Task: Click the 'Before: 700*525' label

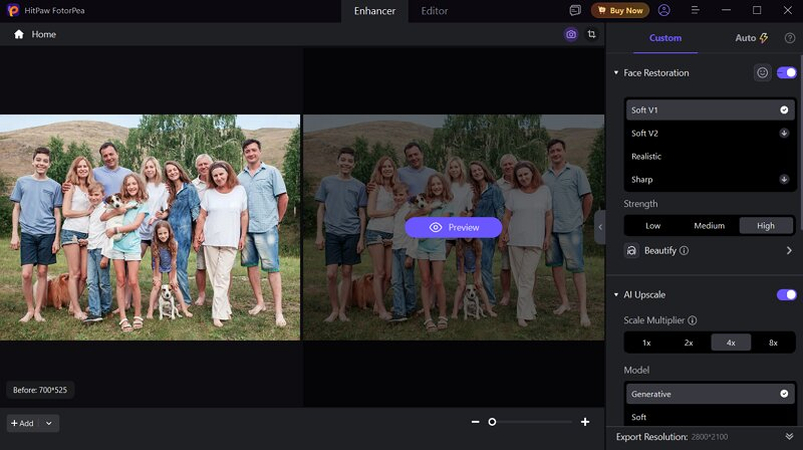Action: pyautogui.click(x=40, y=390)
